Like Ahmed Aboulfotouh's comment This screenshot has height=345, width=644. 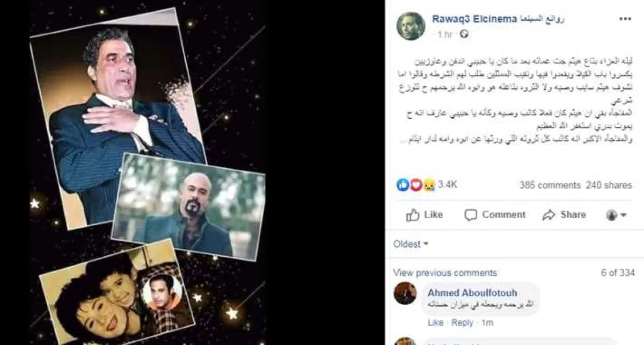coord(436,322)
